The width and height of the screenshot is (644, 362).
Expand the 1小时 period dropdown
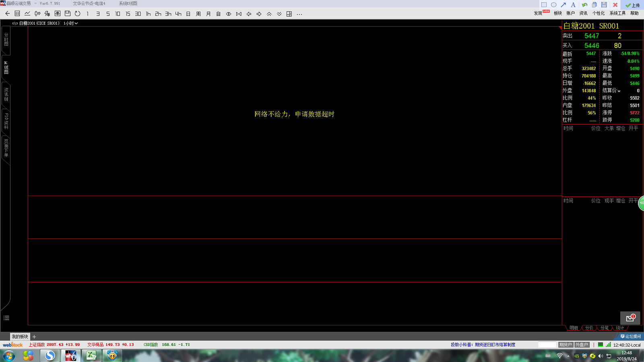[71, 23]
